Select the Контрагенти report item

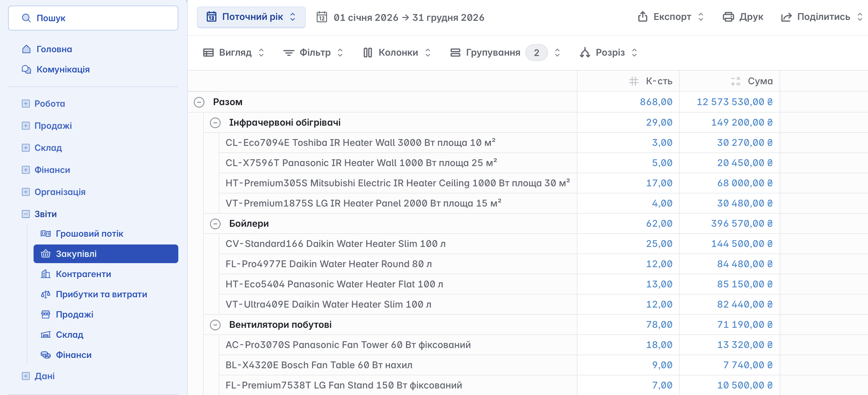click(83, 274)
